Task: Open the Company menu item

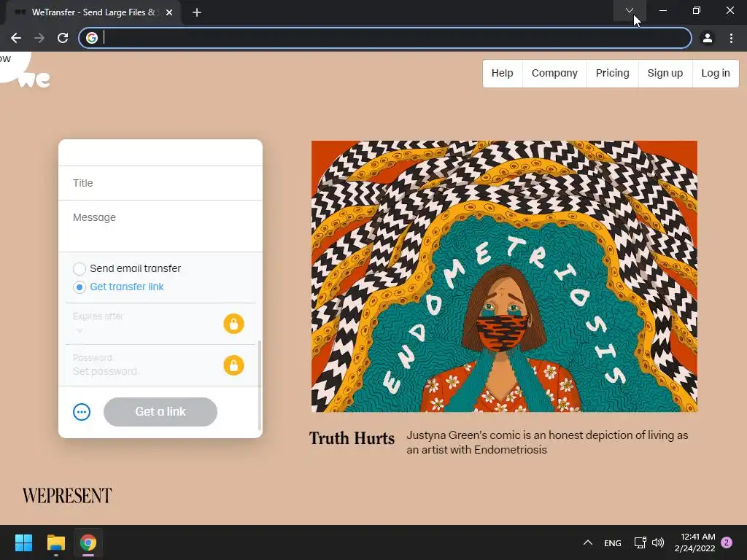Action: tap(554, 74)
